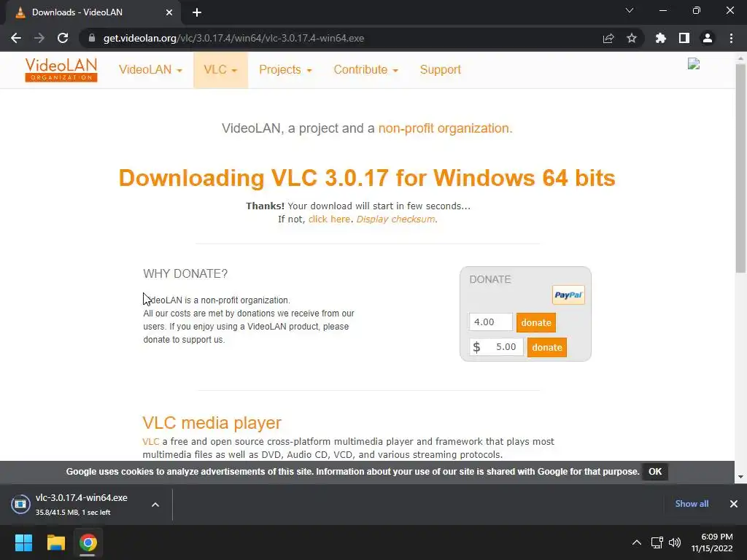Click the scrollbar down arrow
Screen dimensions: 747x560
coord(740,477)
